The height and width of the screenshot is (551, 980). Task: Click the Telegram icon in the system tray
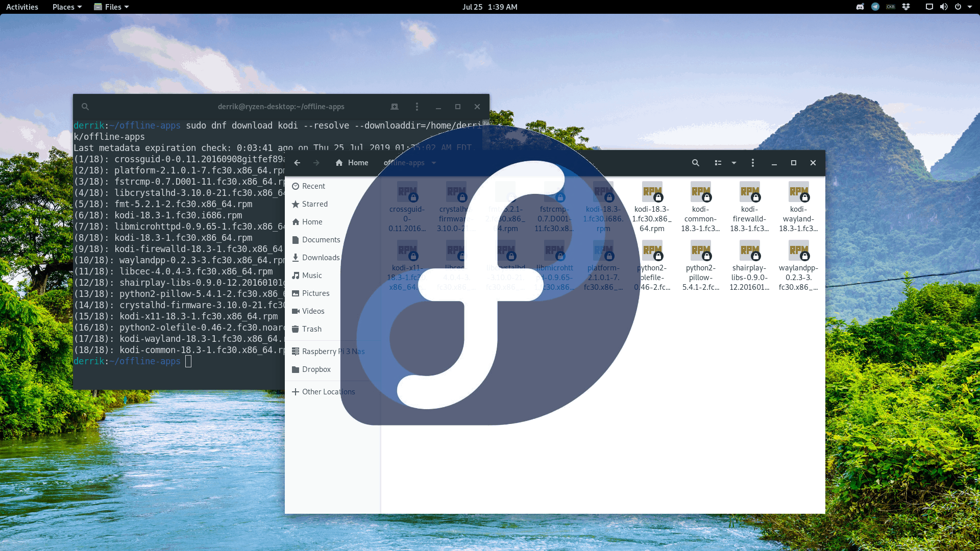point(875,7)
